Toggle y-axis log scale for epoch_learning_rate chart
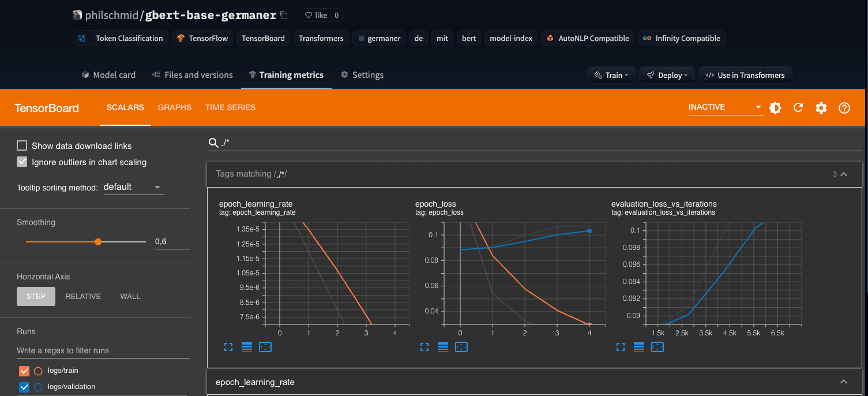The image size is (868, 396). [247, 347]
